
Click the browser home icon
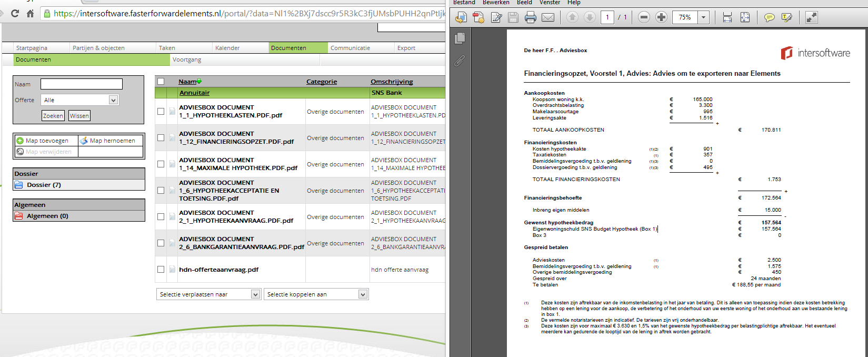[x=30, y=14]
